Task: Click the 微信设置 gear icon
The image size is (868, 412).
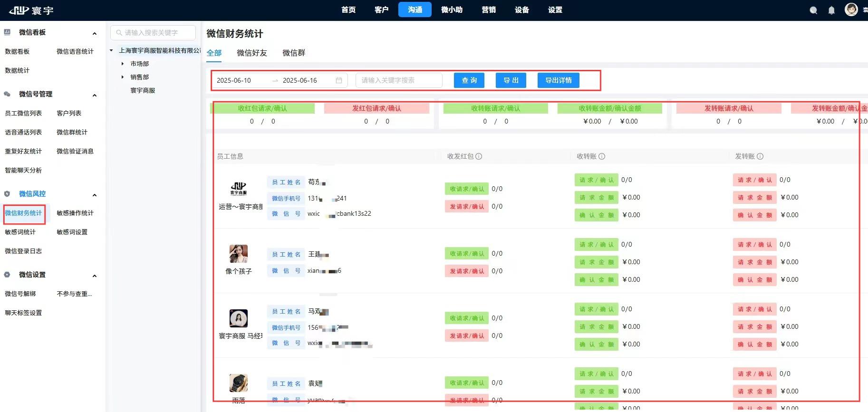Action: (7, 275)
